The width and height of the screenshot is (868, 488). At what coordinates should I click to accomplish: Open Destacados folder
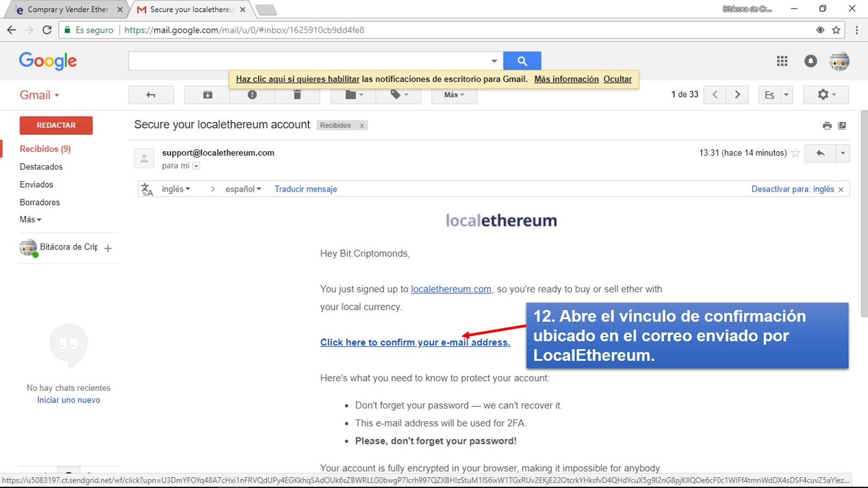tap(41, 167)
